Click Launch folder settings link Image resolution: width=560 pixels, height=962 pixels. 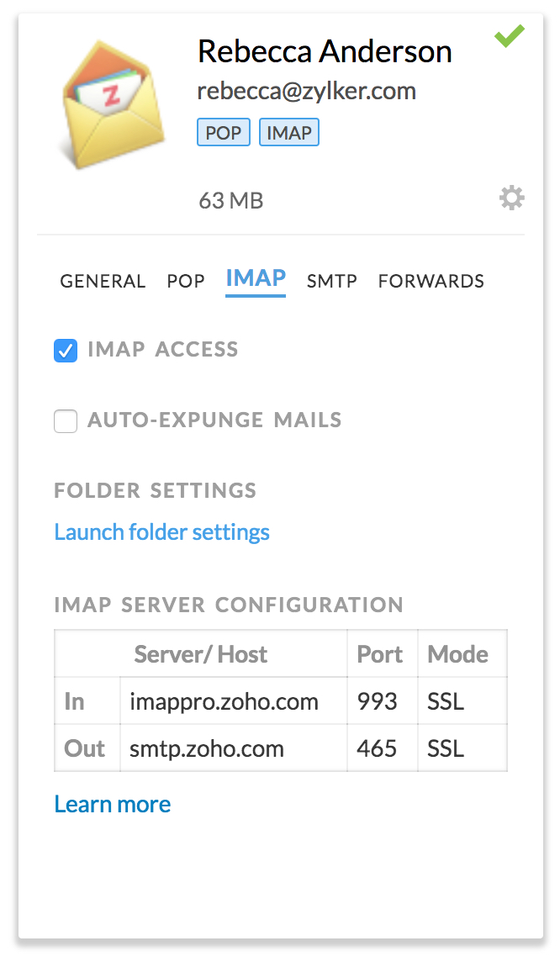pyautogui.click(x=162, y=532)
